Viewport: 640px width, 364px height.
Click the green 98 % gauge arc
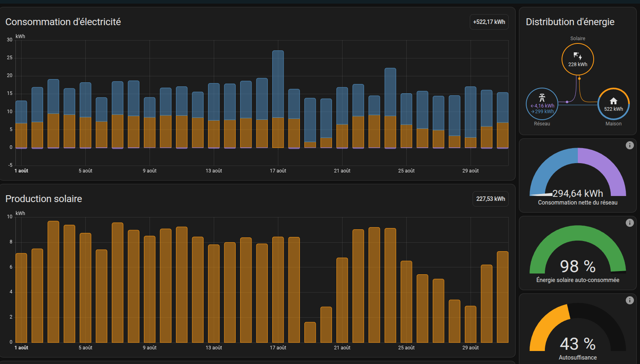click(577, 234)
